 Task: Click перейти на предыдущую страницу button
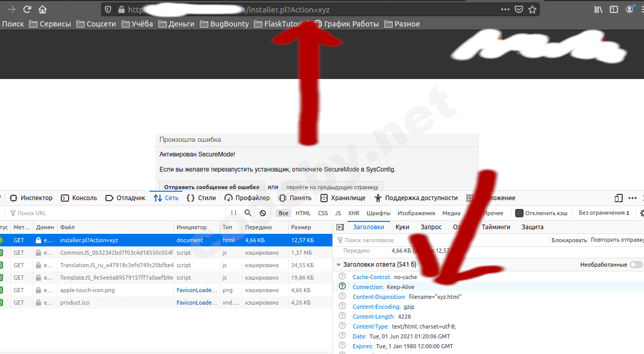tap(333, 187)
